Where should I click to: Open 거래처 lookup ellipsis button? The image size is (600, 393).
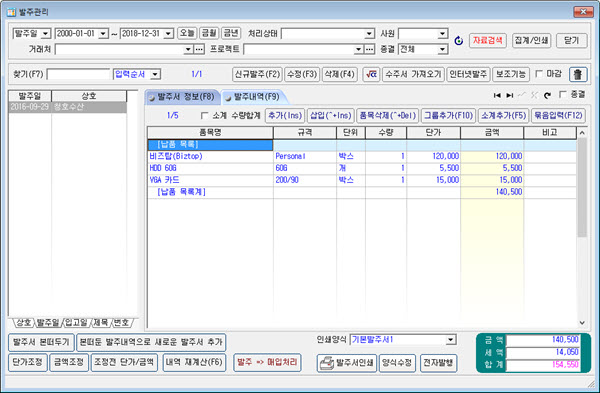[199, 49]
